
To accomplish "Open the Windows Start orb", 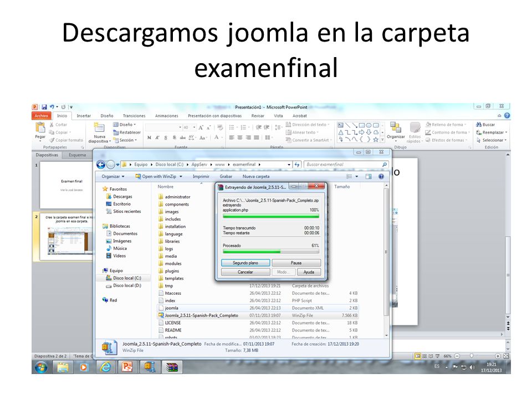I will pos(42,367).
